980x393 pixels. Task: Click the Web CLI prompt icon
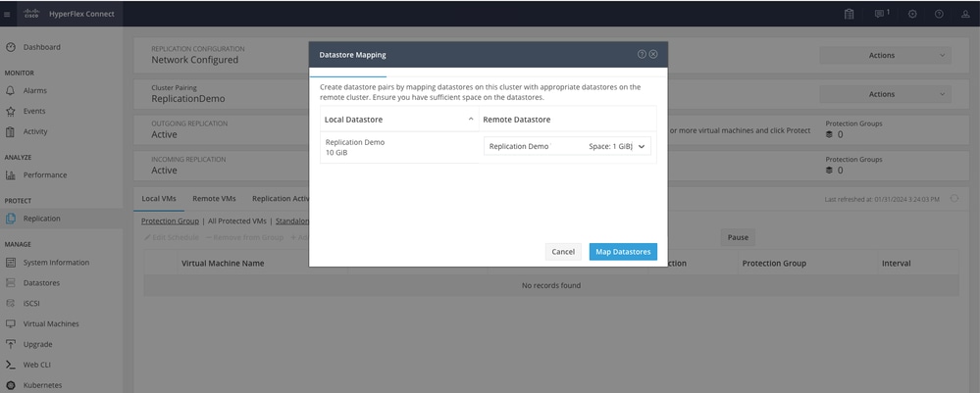pos(10,365)
